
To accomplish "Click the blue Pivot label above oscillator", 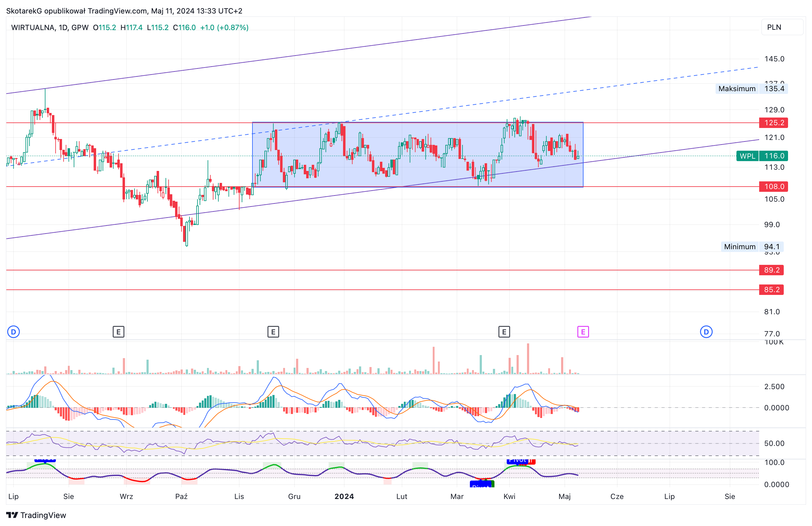I will tap(517, 462).
